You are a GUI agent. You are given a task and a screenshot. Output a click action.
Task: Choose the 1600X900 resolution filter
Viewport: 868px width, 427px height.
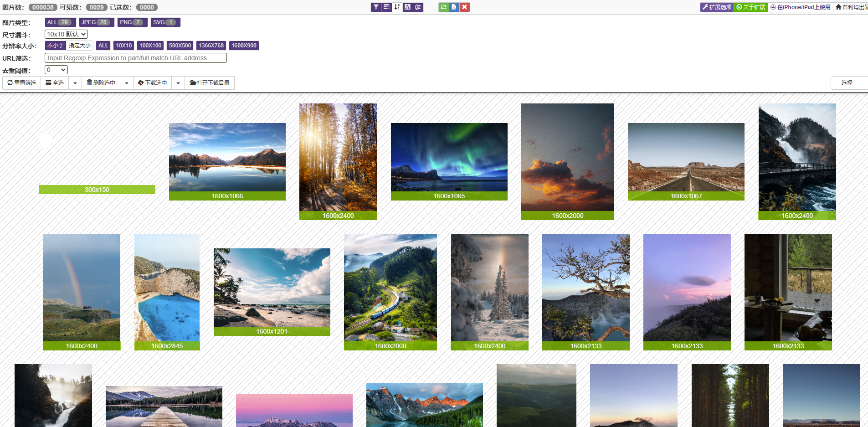click(244, 46)
